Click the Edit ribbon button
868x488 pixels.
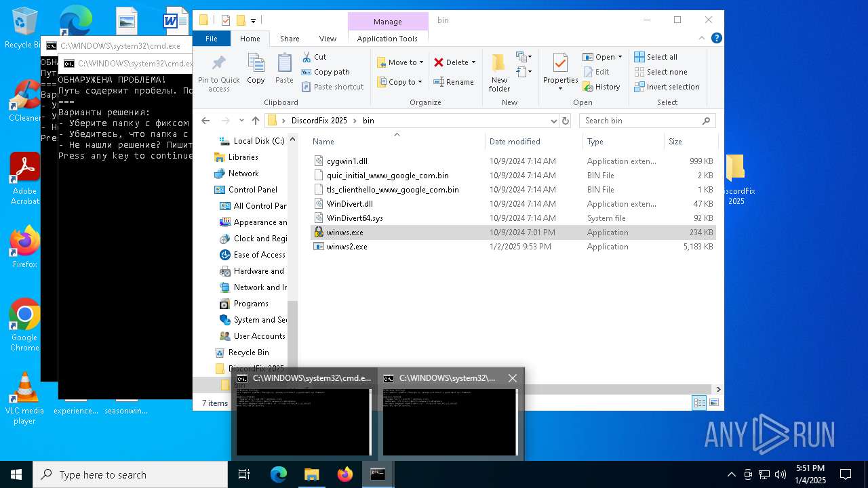(x=595, y=72)
